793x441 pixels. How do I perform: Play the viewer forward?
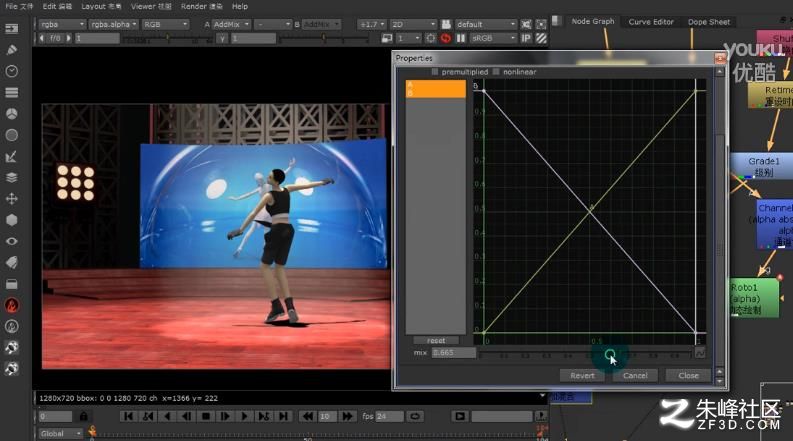[x=244, y=416]
